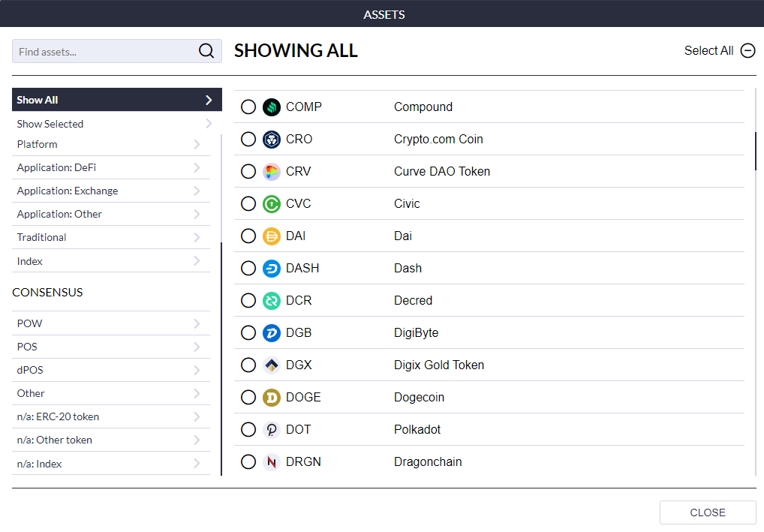Expand the n/a: Index chevron
764x532 pixels.
click(x=197, y=463)
